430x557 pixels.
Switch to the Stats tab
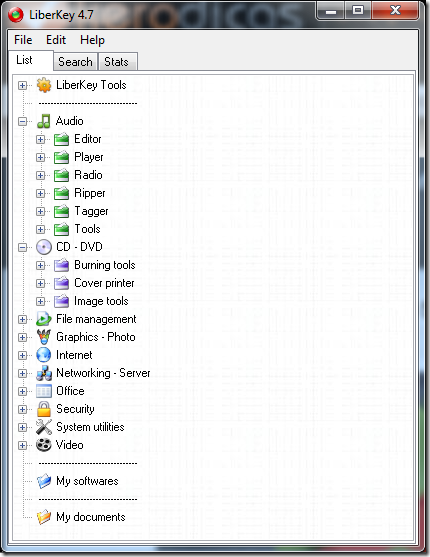[117, 62]
